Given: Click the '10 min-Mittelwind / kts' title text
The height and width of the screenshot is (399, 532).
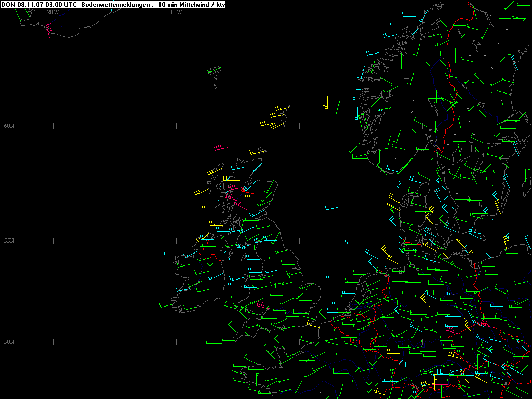Looking at the screenshot, I should 192,4.
